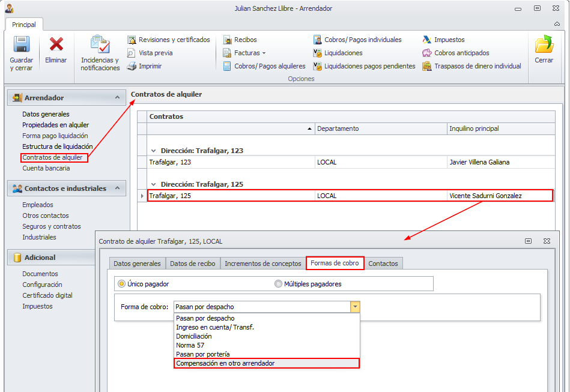Choose Domiciliación from the list

(267, 336)
